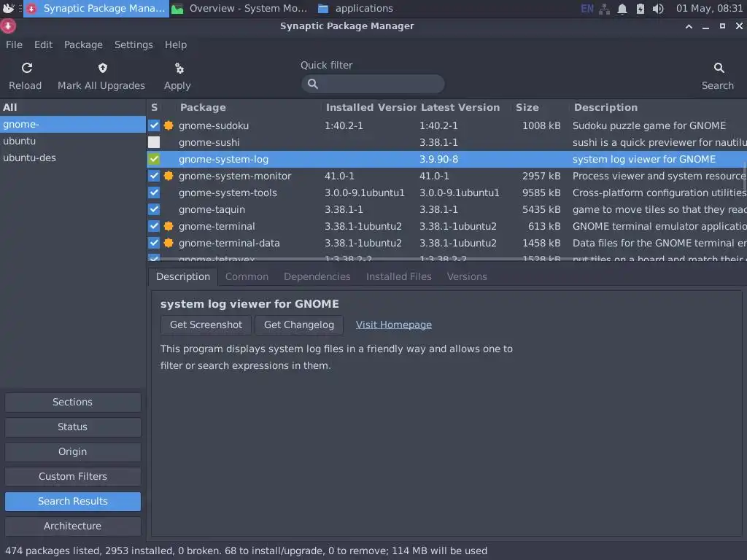Image resolution: width=747 pixels, height=560 pixels.
Task: Sort by the Size column header
Action: [541, 108]
